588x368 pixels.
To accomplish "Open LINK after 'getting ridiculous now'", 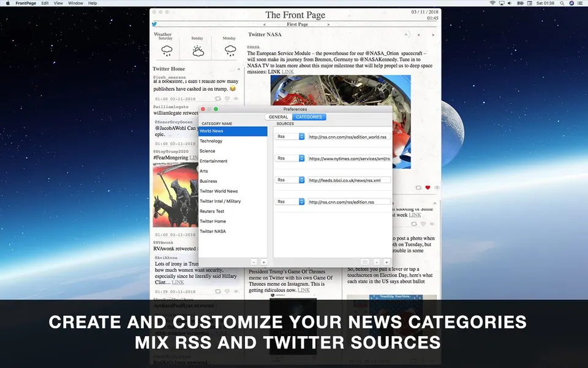I will [303, 290].
